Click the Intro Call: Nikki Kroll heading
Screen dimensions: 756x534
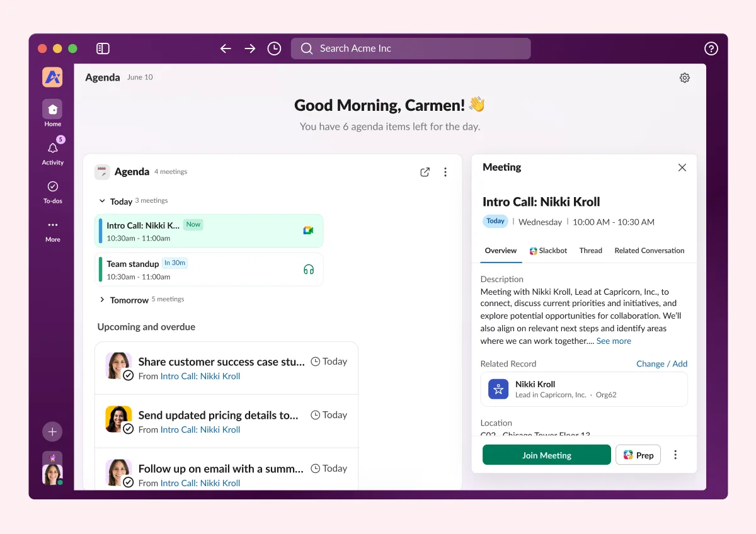541,202
